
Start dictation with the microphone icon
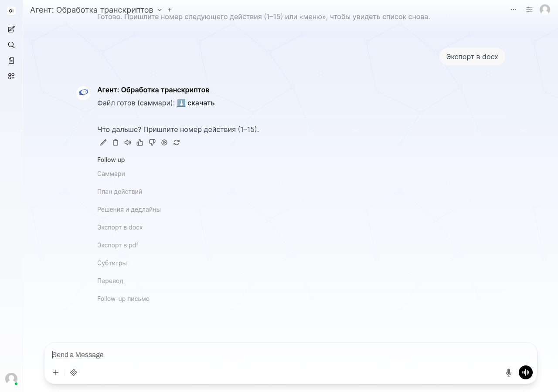[x=509, y=372]
